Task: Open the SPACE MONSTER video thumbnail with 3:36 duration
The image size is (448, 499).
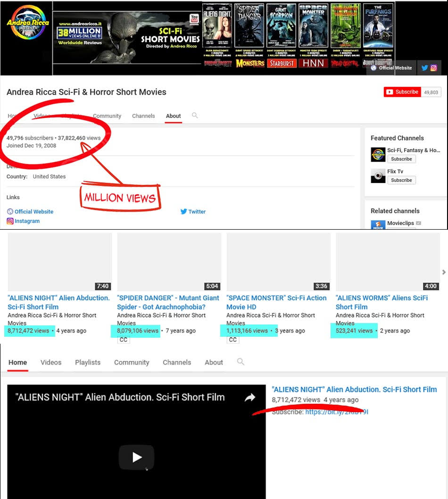Action: 279,262
